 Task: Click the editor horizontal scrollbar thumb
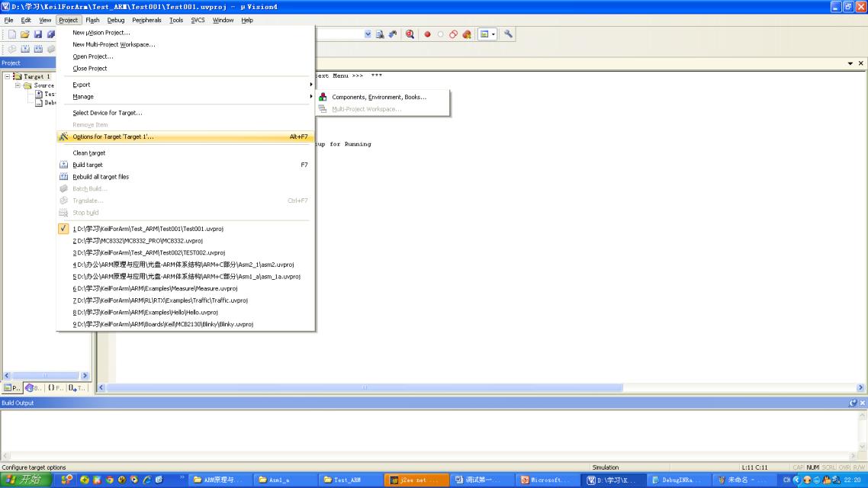click(x=365, y=388)
